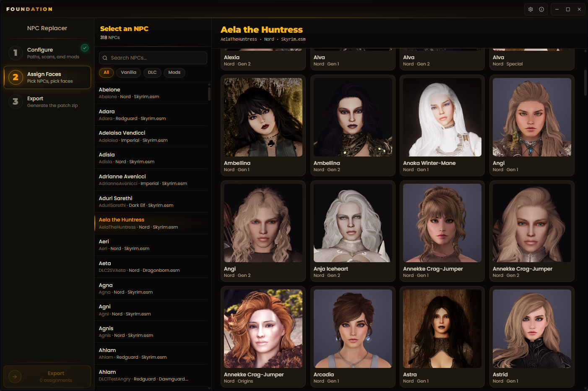The width and height of the screenshot is (588, 391).
Task: Pick the Ambellina Gen 2 face
Action: (353, 125)
